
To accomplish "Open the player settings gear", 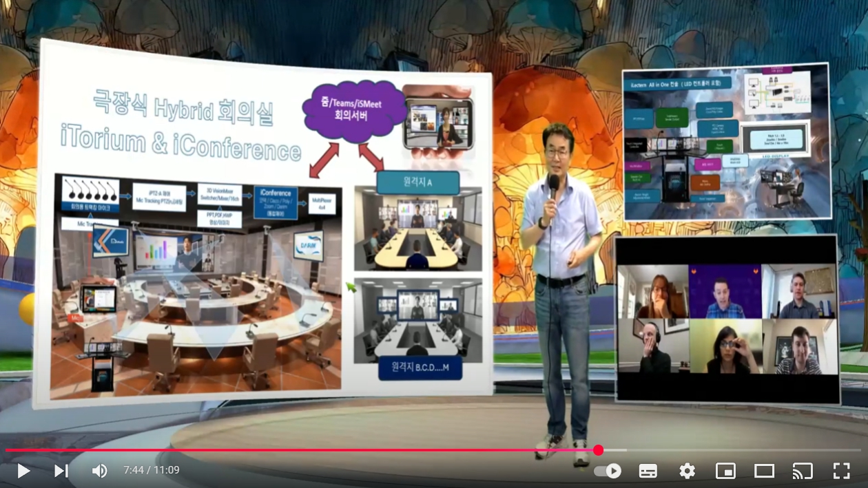I will tap(687, 471).
